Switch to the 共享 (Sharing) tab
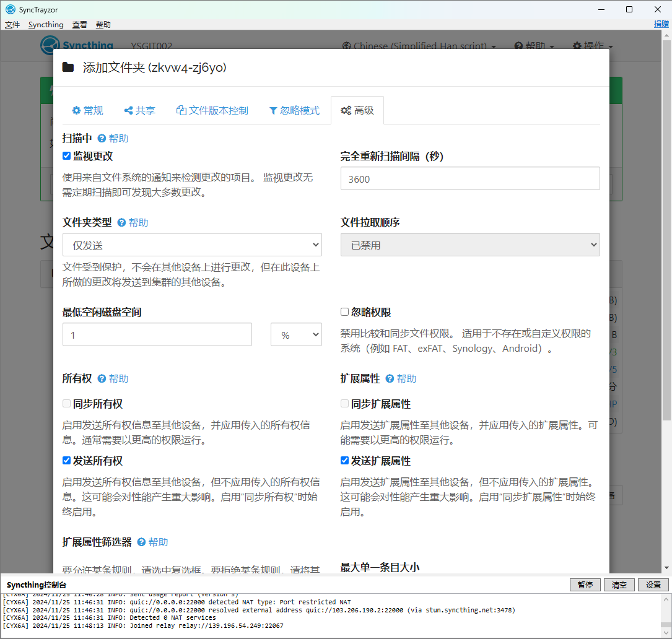This screenshot has width=672, height=639. click(140, 111)
